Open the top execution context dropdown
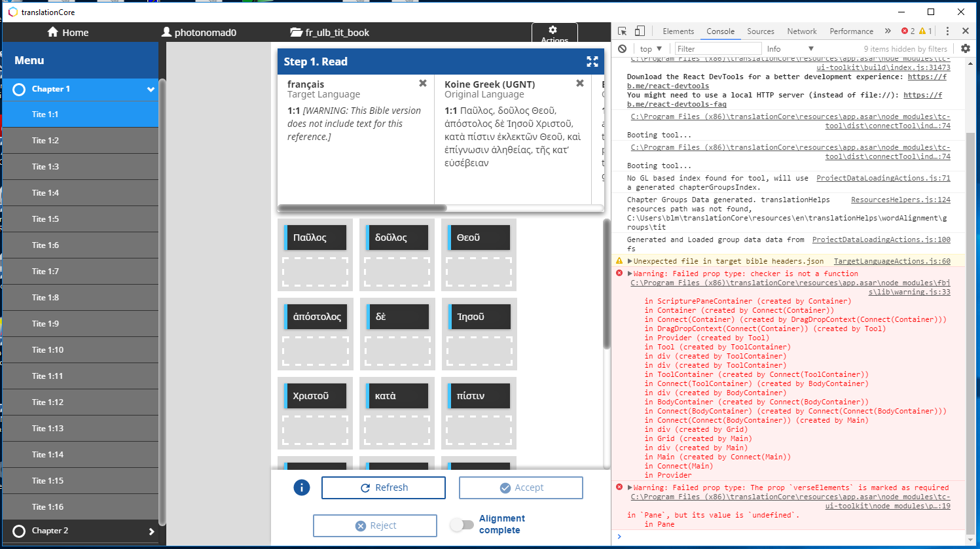The height and width of the screenshot is (549, 980). click(x=651, y=48)
